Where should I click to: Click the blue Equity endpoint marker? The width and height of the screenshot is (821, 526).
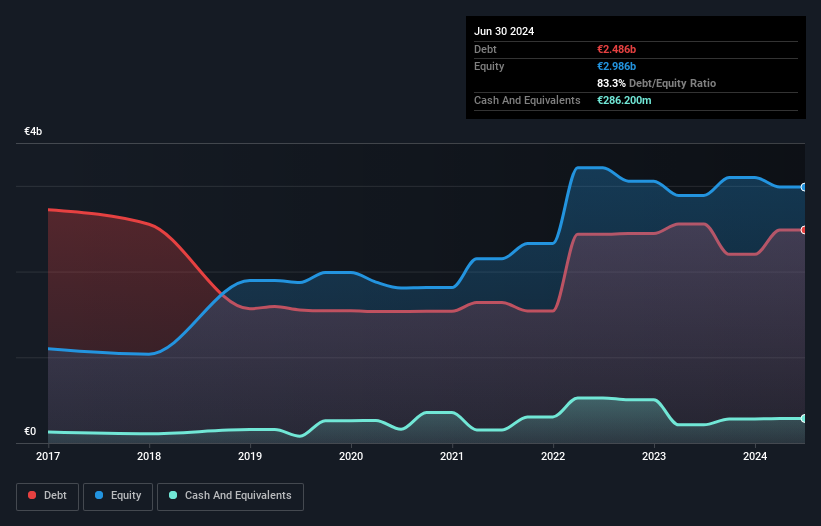pos(804,187)
